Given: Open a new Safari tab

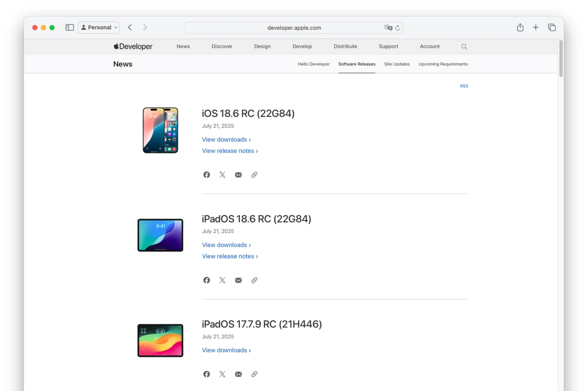Looking at the screenshot, I should click(x=536, y=27).
